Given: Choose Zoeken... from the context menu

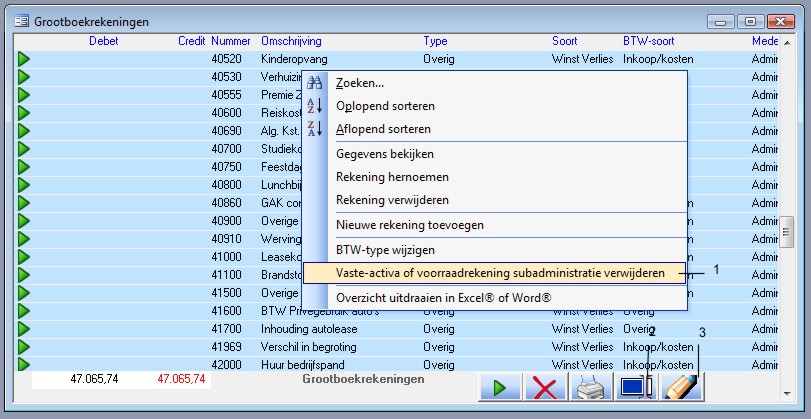Looking at the screenshot, I should 360,82.
